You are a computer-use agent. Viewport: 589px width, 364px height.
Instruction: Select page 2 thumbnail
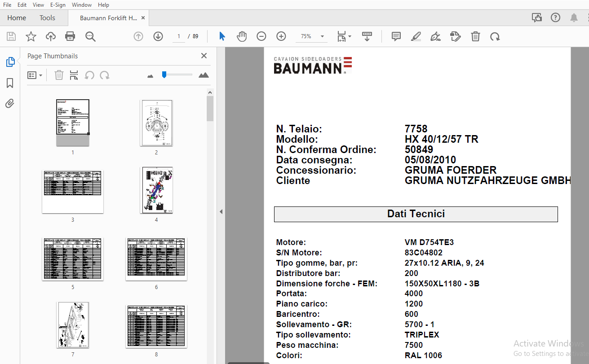coord(156,123)
